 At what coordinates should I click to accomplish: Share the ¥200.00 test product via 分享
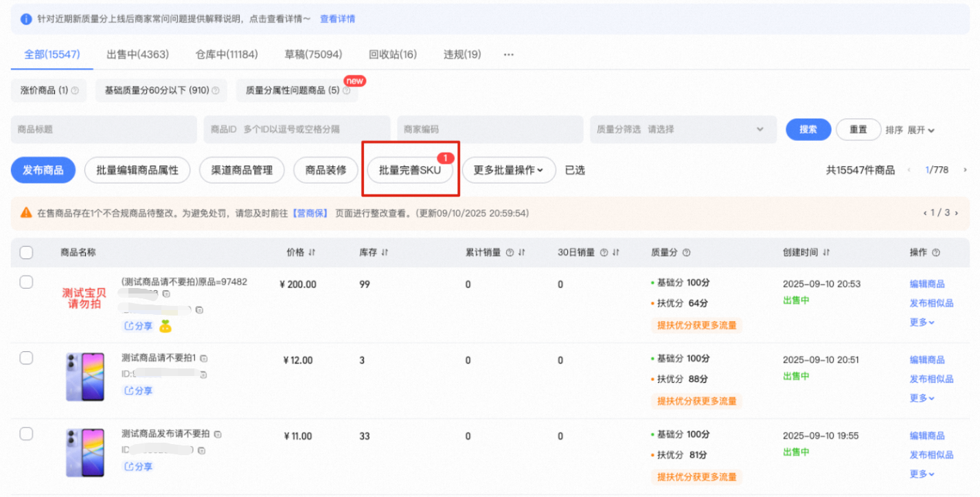138,326
